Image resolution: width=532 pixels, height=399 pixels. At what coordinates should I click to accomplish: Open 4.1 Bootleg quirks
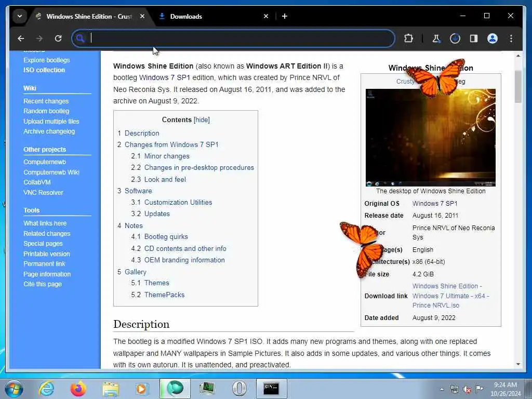(x=166, y=237)
